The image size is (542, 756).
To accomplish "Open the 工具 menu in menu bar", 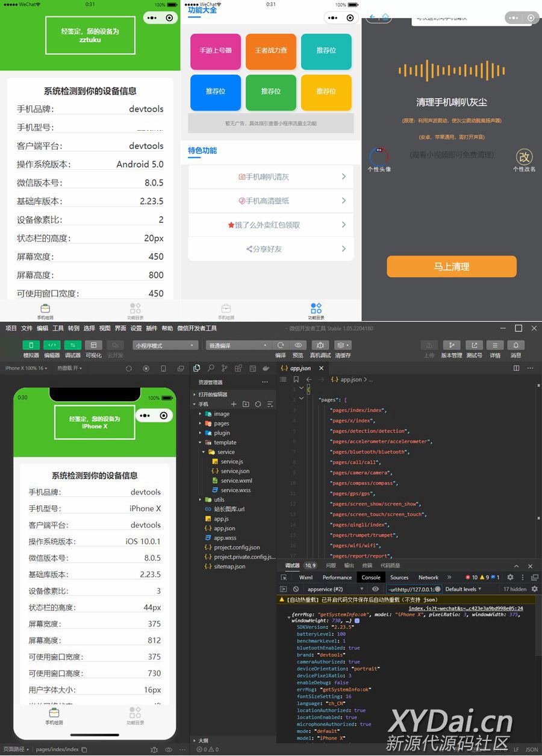I will [x=58, y=328].
